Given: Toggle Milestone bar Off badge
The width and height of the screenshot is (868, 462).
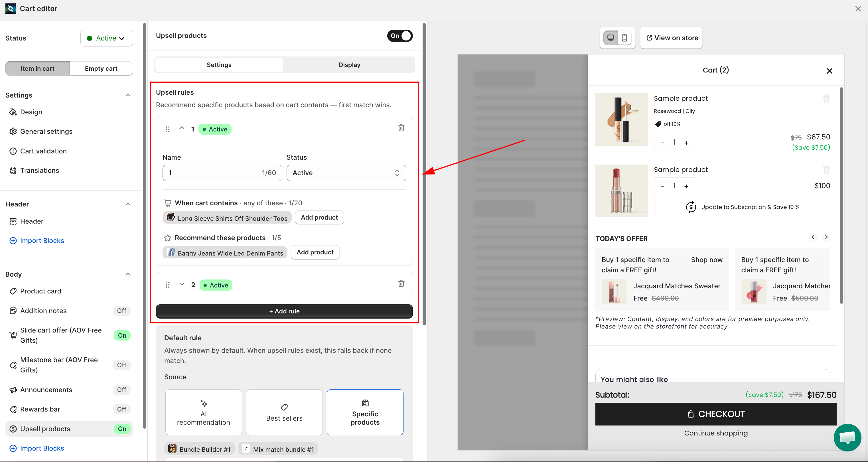Looking at the screenshot, I should (x=122, y=365).
